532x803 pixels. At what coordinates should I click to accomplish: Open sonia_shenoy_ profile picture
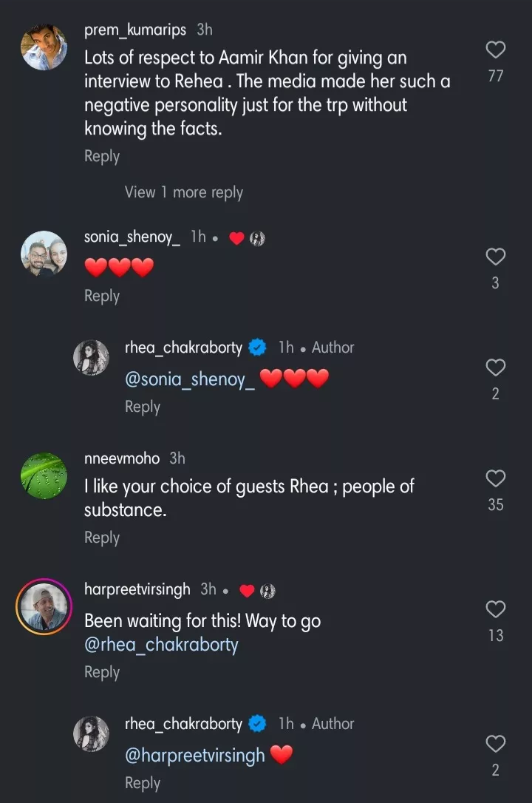point(44,254)
